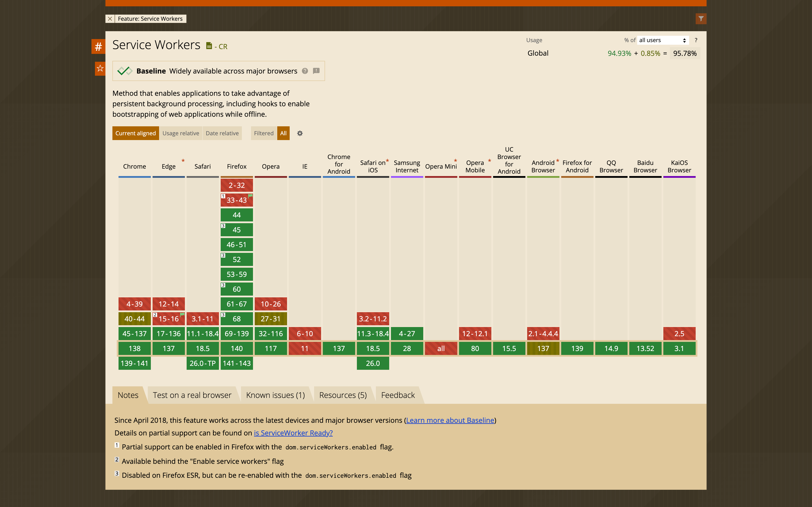Click Safari 26.0-TP cell

[203, 363]
